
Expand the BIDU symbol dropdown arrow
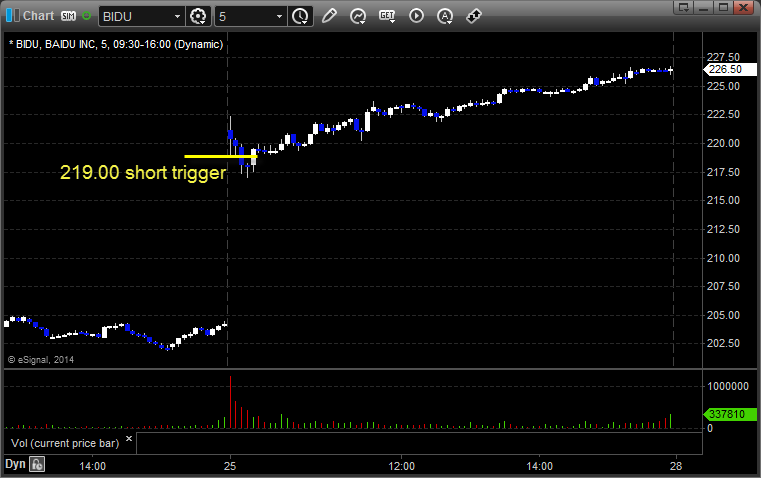coord(177,16)
